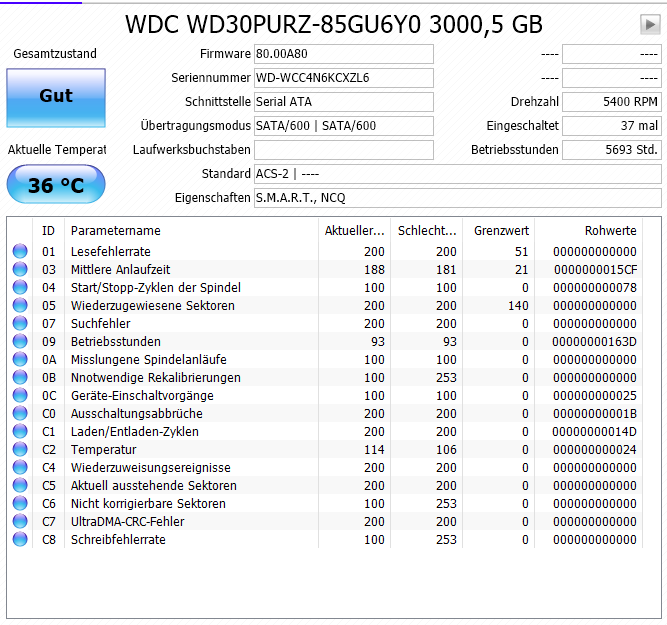Click raw value 00000000001B
This screenshot has height=625, width=667.
click(595, 414)
